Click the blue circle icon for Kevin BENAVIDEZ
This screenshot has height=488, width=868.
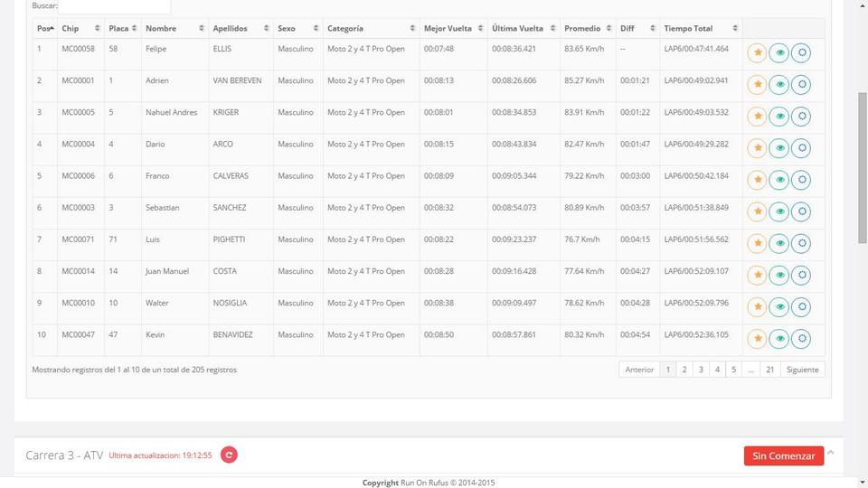click(801, 339)
